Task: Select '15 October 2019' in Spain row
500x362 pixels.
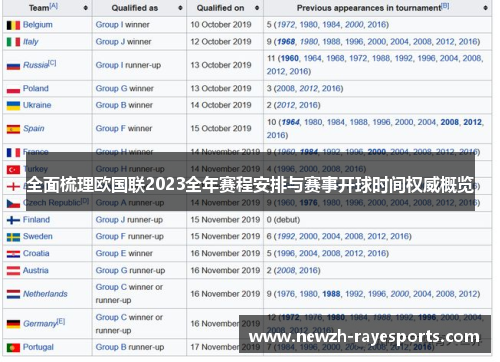Action: (221, 128)
